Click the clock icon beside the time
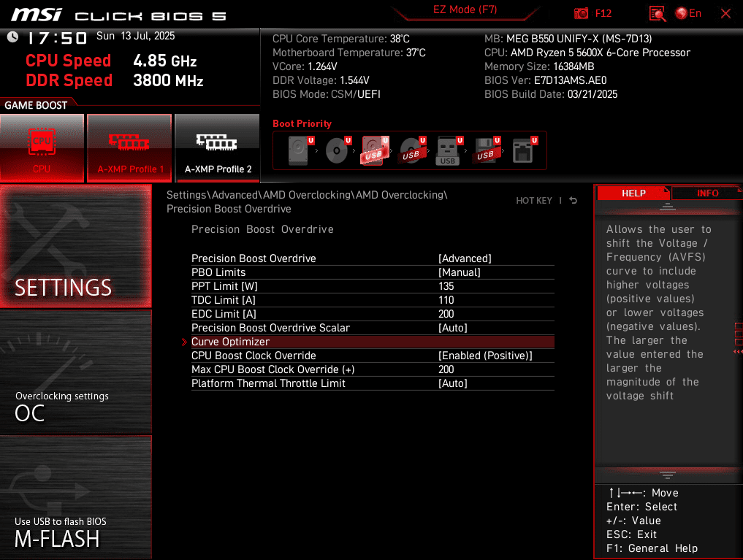Image resolution: width=743 pixels, height=560 pixels. pyautogui.click(x=13, y=37)
